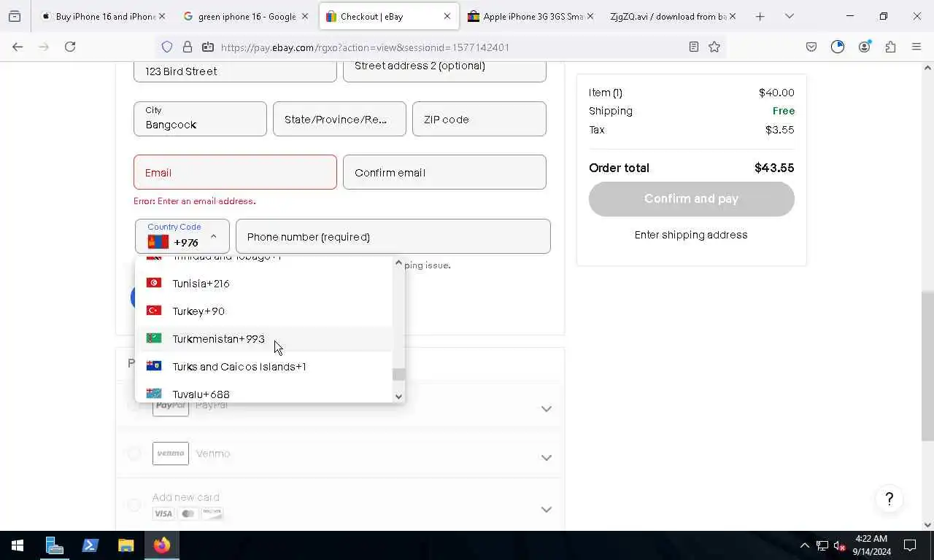Click the Visa card logo
934x560 pixels.
click(163, 513)
